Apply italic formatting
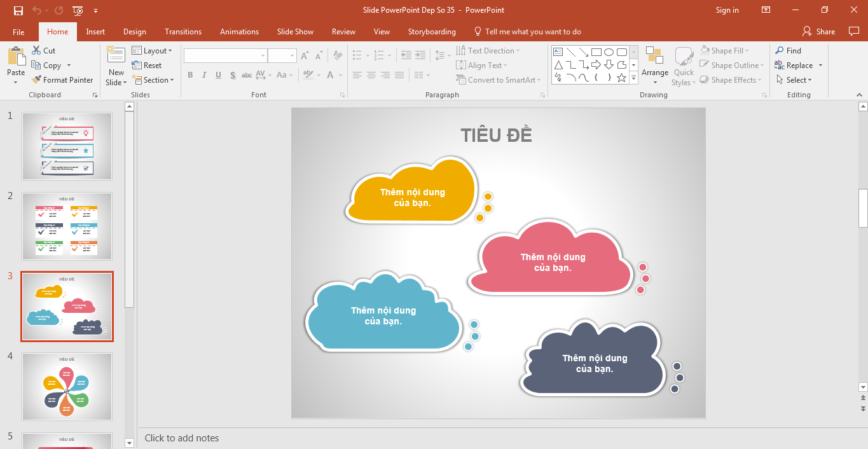868x449 pixels. point(203,75)
